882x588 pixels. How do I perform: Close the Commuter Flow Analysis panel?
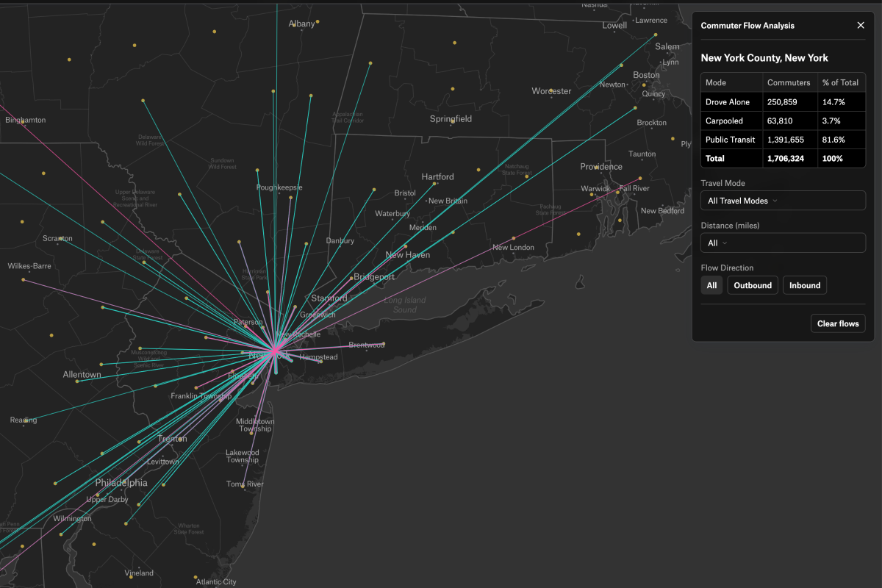click(x=861, y=25)
